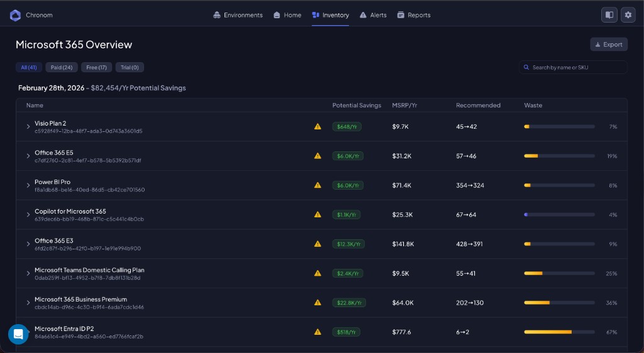
Task: Click warning icon on Office 365 E3 row
Action: pos(318,244)
